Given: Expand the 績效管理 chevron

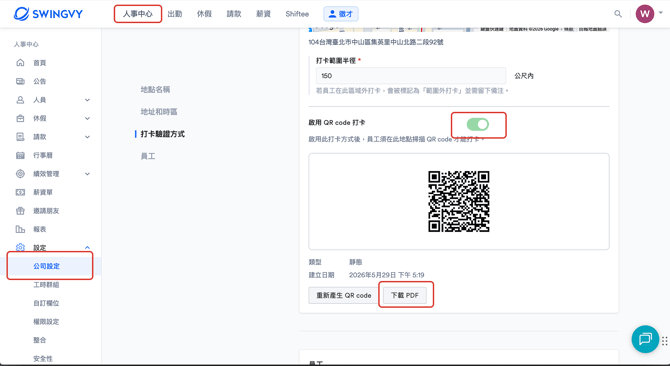Looking at the screenshot, I should (x=87, y=174).
